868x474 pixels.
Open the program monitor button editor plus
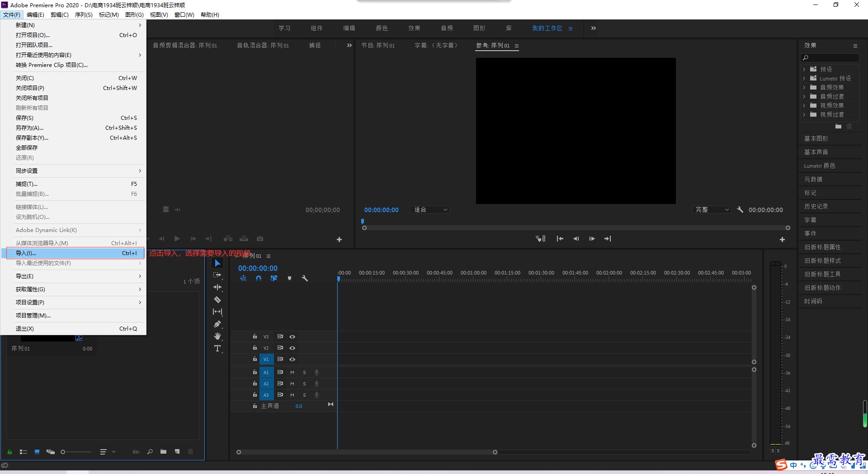click(782, 239)
